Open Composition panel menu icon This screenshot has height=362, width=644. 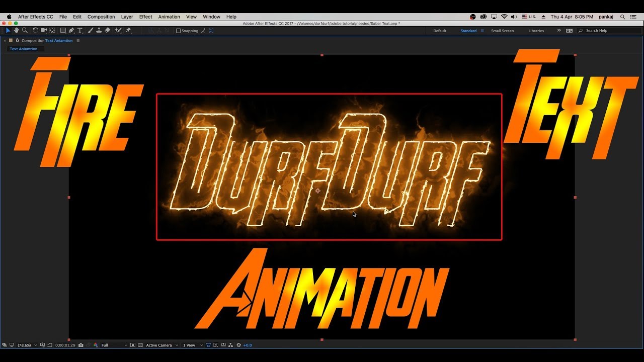tap(78, 41)
